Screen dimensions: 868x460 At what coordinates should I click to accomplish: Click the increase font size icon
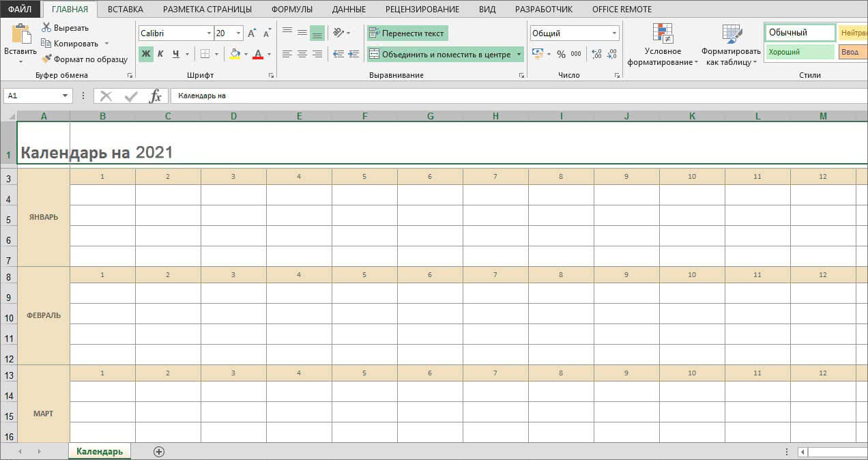252,33
